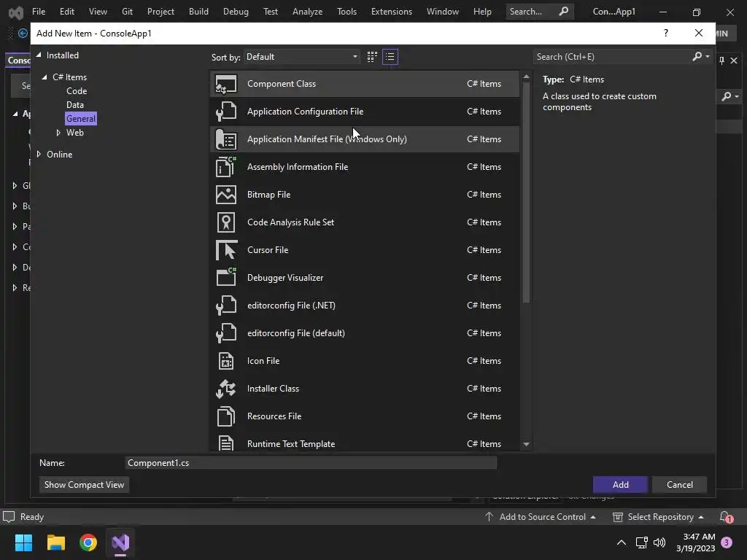The image size is (747, 560).
Task: Focus the Search (Ctrl+E) template box
Action: pos(612,57)
